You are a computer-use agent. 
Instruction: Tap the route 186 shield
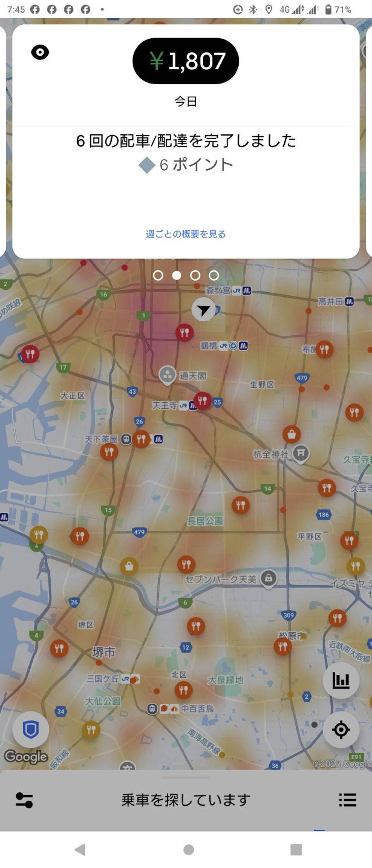324,515
